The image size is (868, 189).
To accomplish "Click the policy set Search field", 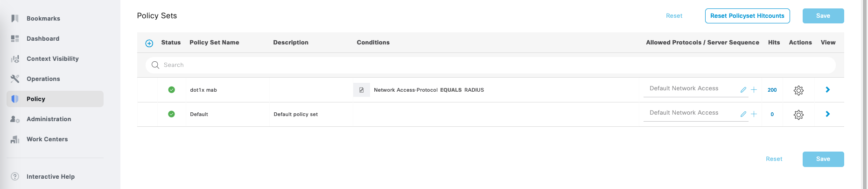I will pyautogui.click(x=490, y=65).
